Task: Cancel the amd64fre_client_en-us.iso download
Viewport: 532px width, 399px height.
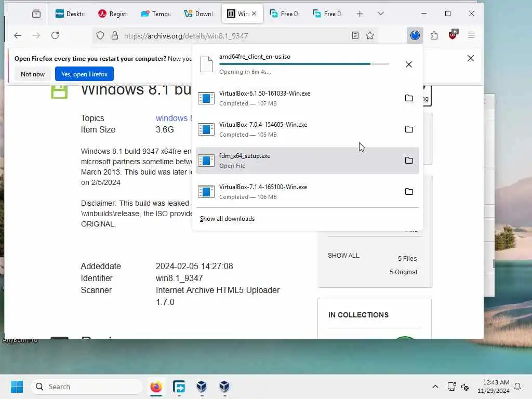Action: click(x=409, y=64)
